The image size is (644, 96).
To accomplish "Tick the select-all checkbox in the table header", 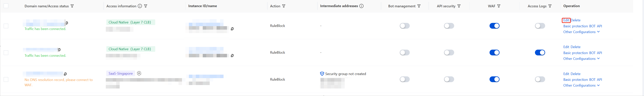I will tap(6, 6).
